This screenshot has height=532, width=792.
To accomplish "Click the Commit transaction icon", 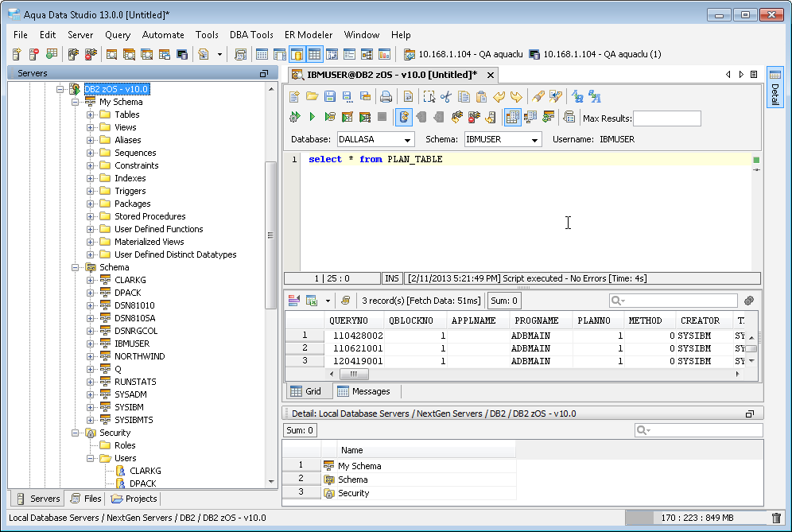I will click(x=421, y=117).
